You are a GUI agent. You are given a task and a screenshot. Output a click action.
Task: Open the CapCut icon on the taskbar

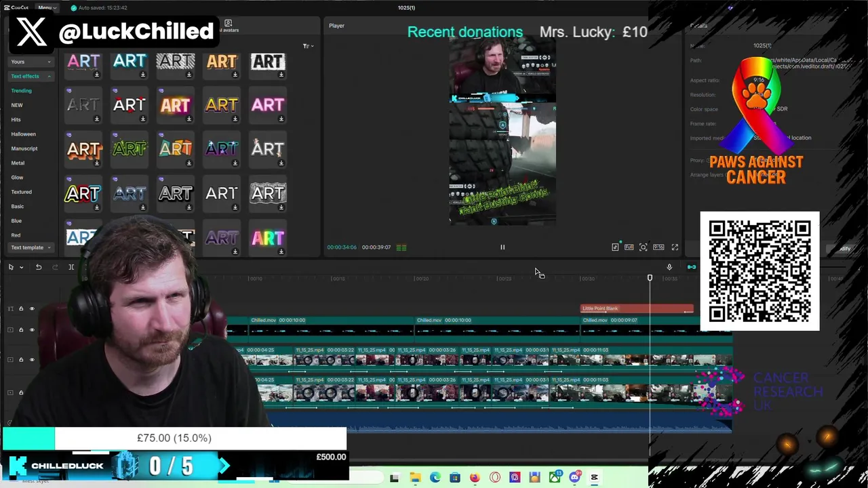594,478
